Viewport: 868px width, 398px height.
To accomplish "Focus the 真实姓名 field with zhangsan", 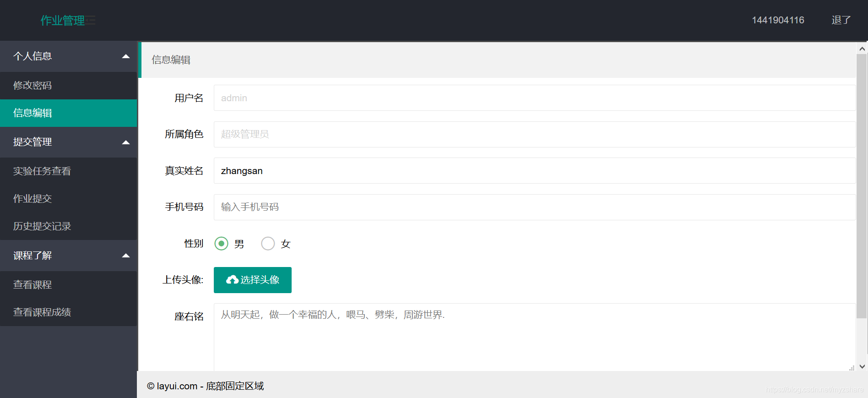I will click(x=534, y=171).
